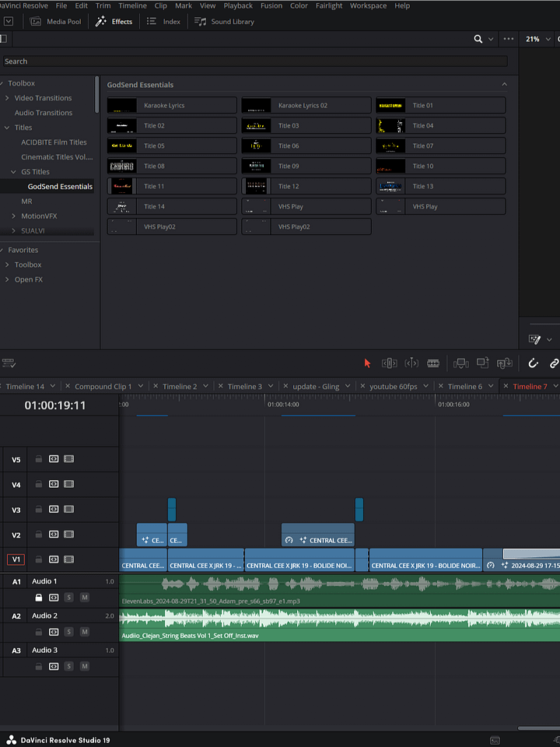The height and width of the screenshot is (747, 560).
Task: Disable video track V5 filmstrip icon
Action: 68,459
